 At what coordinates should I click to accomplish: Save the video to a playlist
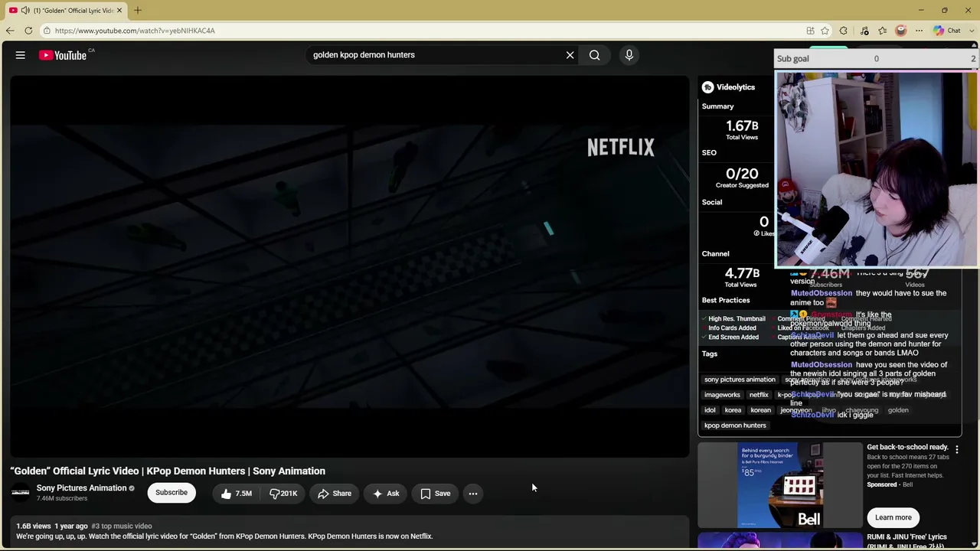(x=436, y=494)
